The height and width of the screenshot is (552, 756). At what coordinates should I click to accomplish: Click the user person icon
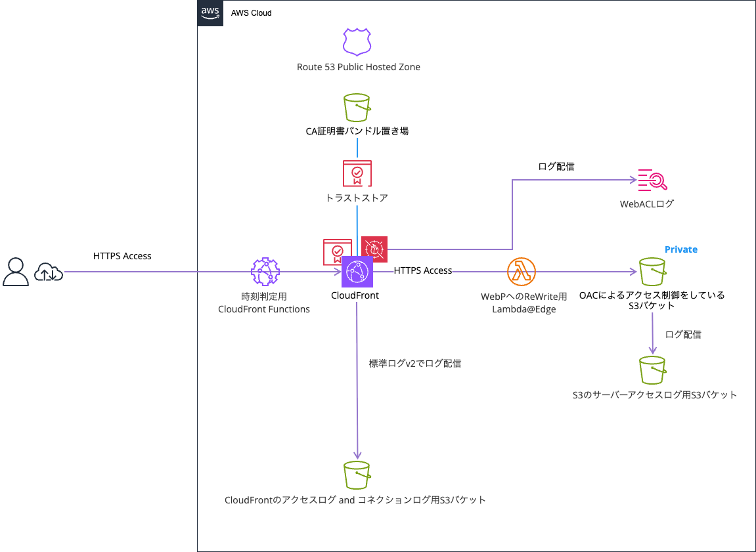pos(16,272)
